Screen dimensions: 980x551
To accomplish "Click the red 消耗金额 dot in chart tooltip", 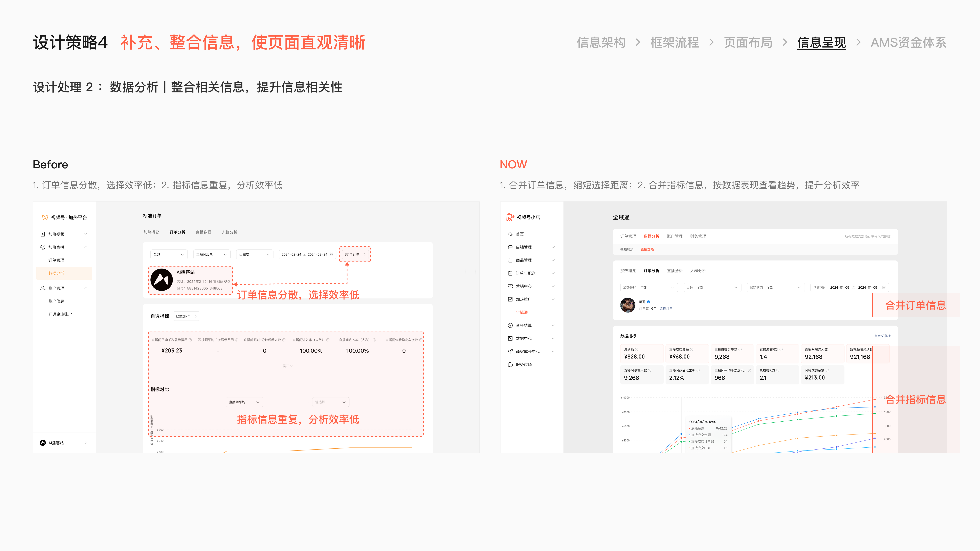I will tap(690, 429).
